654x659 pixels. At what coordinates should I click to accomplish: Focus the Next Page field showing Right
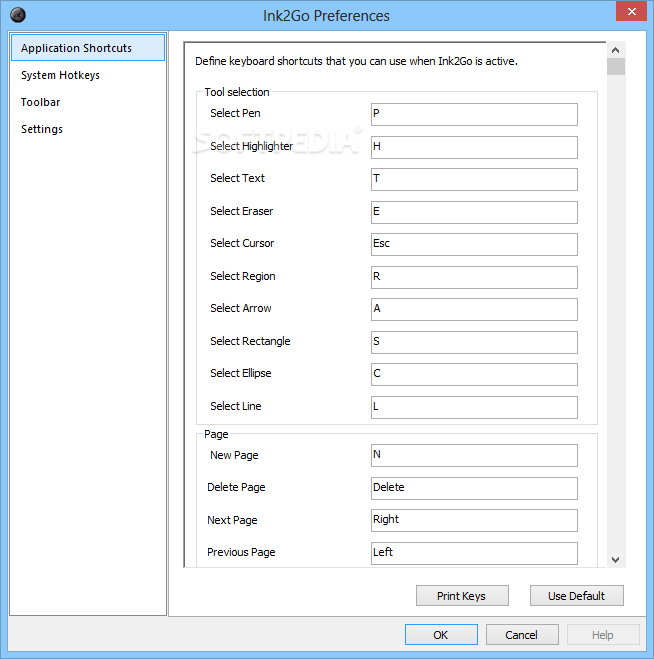(474, 521)
